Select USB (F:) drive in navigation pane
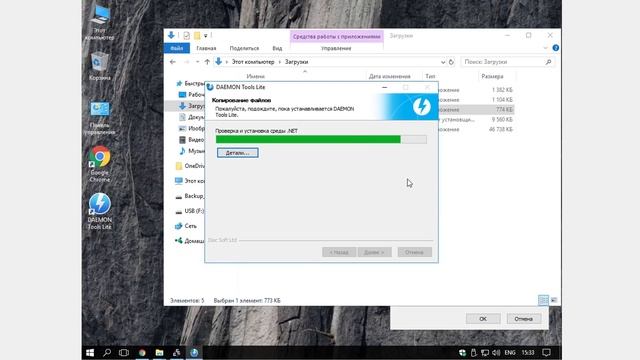Screen dimensions: 640x360 190,211
